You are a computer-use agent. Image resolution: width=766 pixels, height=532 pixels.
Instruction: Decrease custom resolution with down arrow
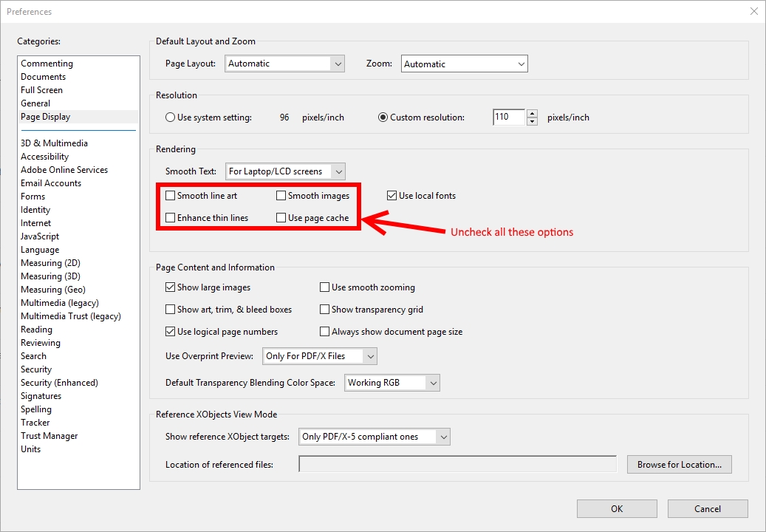pos(533,122)
